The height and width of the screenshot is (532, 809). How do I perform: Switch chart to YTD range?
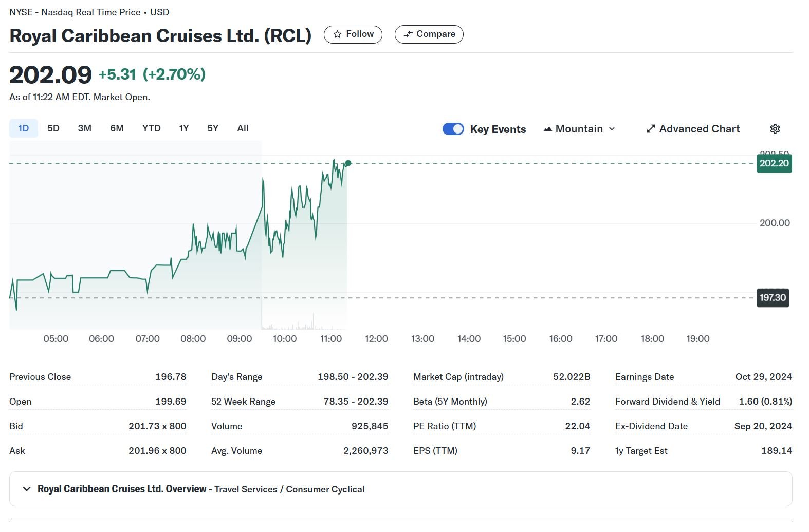click(x=152, y=128)
